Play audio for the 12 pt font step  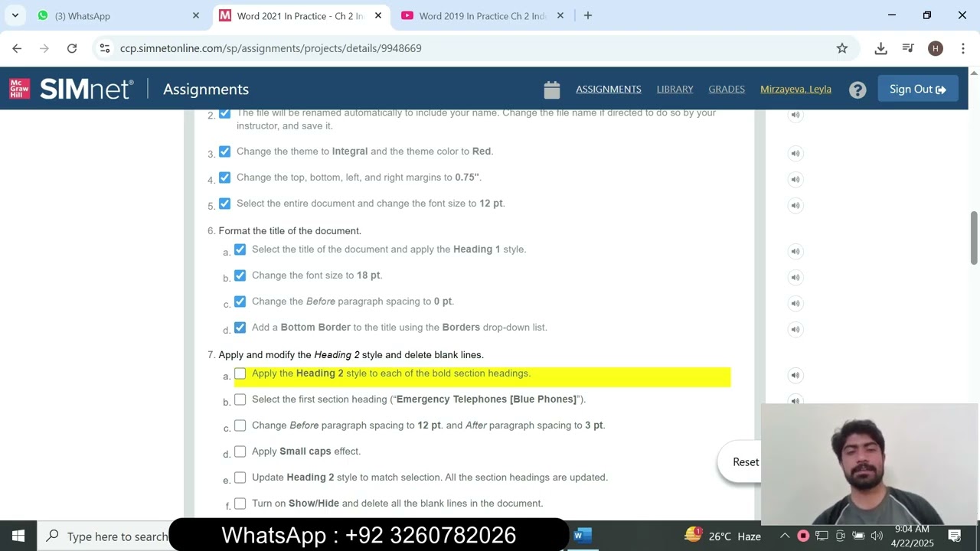tap(795, 205)
